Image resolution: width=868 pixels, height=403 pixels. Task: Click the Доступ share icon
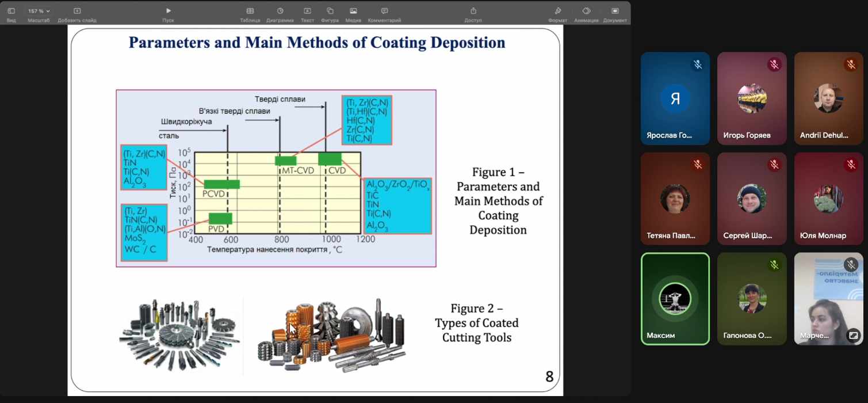click(x=473, y=11)
